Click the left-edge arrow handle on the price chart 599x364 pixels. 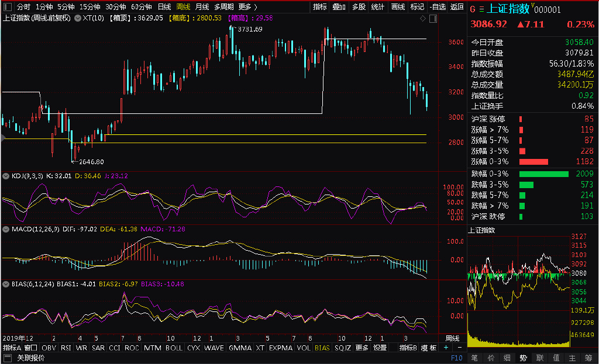[2, 138]
